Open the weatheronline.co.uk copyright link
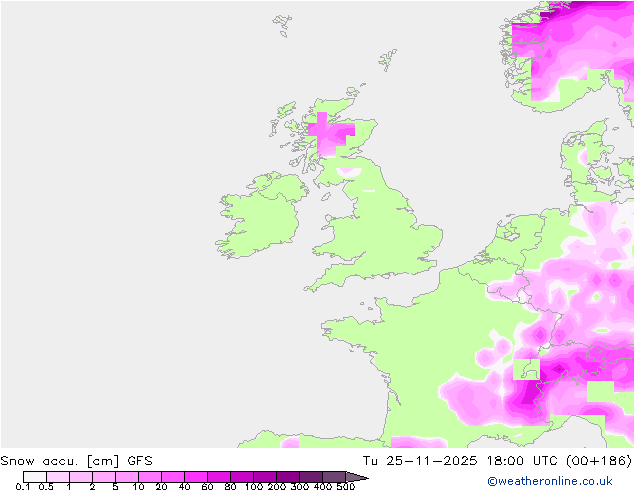The height and width of the screenshot is (490, 634). point(550,481)
